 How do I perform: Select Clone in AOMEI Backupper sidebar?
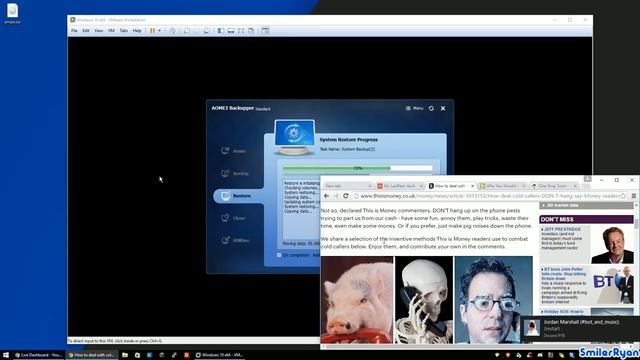tap(233, 218)
